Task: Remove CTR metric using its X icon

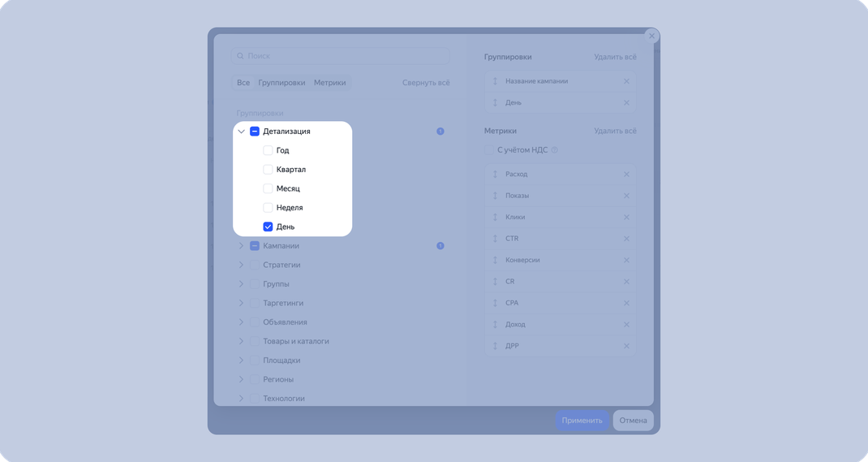Action: (626, 239)
